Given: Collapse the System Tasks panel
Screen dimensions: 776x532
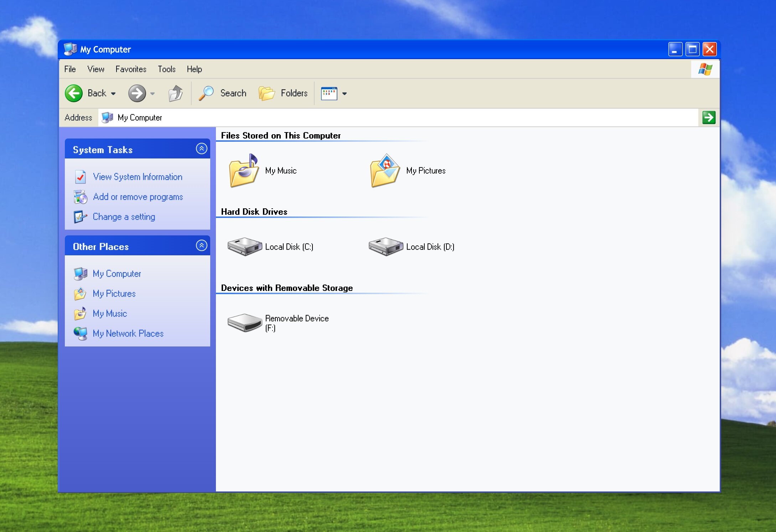Looking at the screenshot, I should pos(201,149).
